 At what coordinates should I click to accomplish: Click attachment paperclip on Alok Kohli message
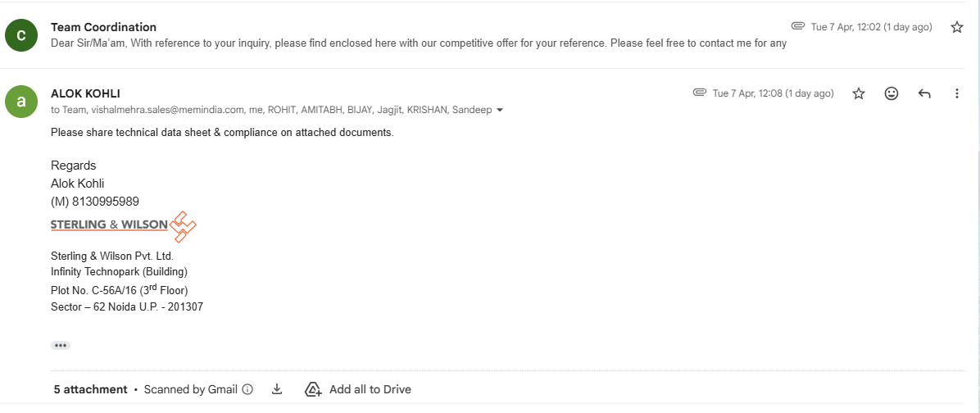699,93
